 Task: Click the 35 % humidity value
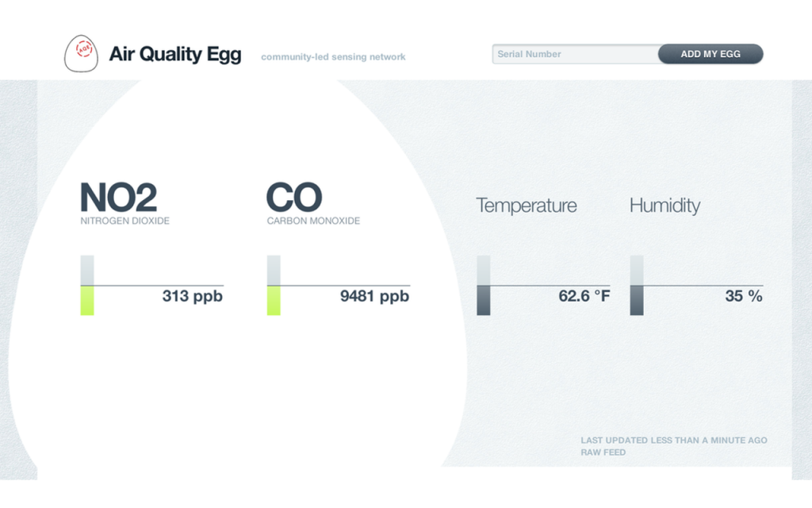[744, 296]
